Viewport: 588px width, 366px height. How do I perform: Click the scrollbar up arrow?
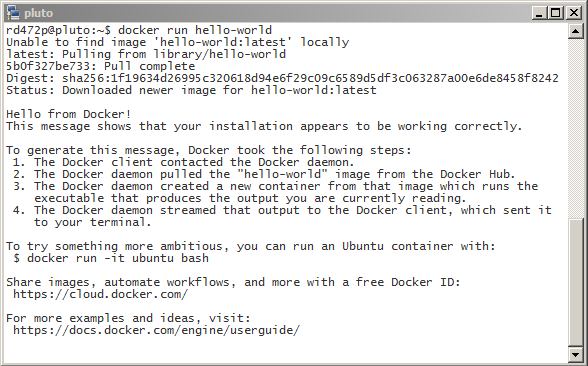pos(576,31)
